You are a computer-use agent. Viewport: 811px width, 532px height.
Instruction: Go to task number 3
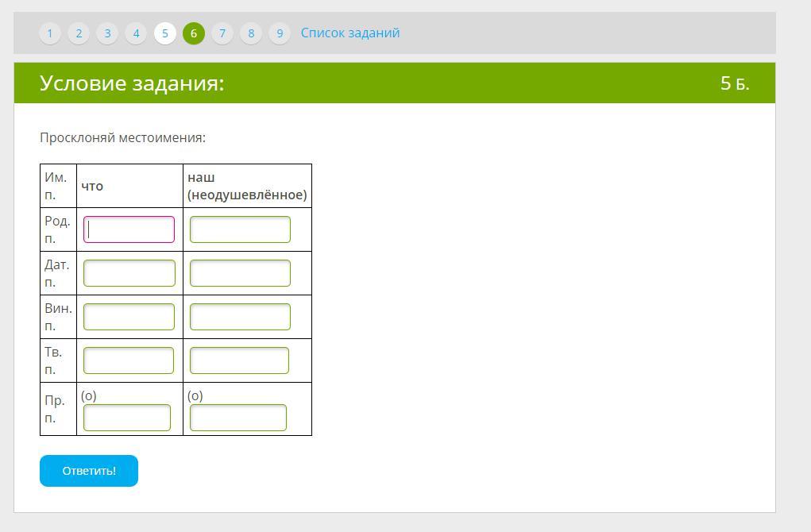[107, 33]
